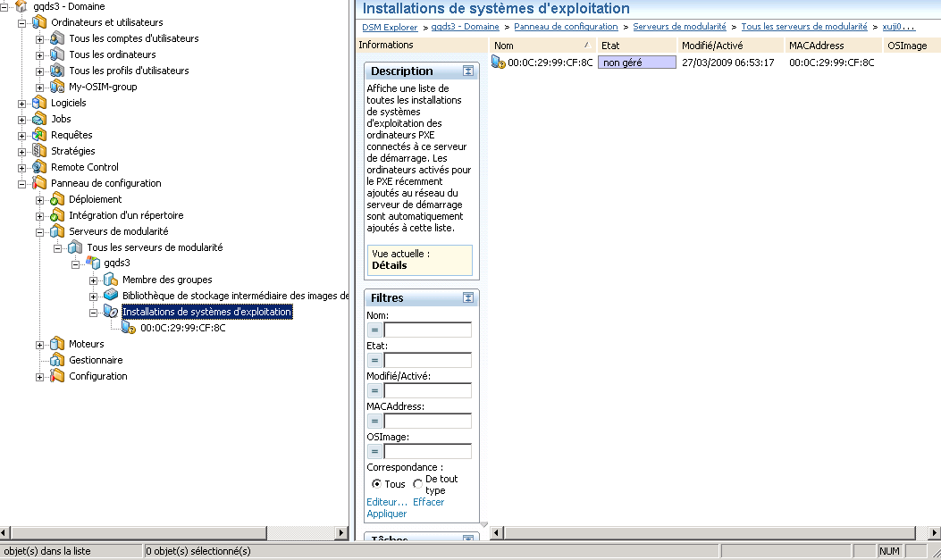Select the De tout type radio button

[x=417, y=483]
